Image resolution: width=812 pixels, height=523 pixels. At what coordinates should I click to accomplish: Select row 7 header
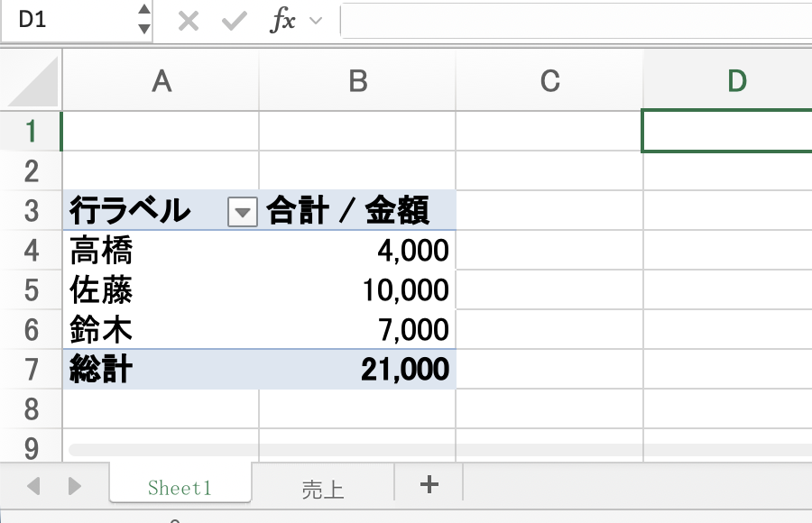tap(31, 369)
